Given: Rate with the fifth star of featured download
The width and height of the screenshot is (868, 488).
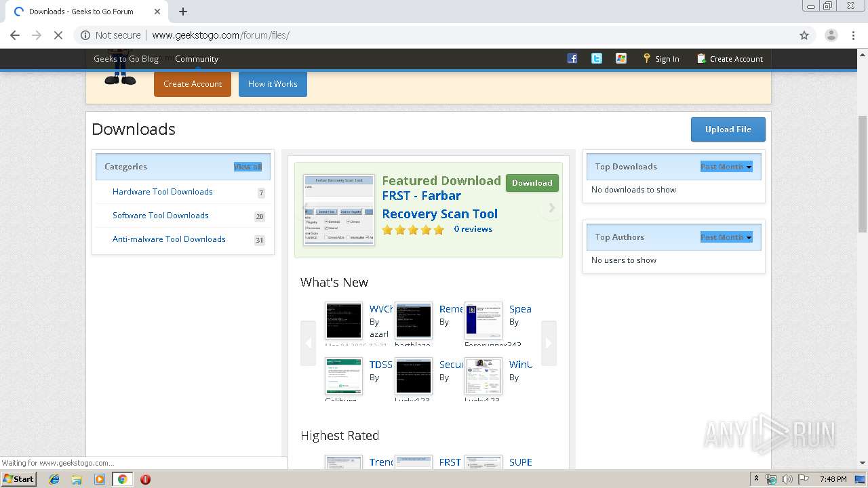Looking at the screenshot, I should point(439,230).
